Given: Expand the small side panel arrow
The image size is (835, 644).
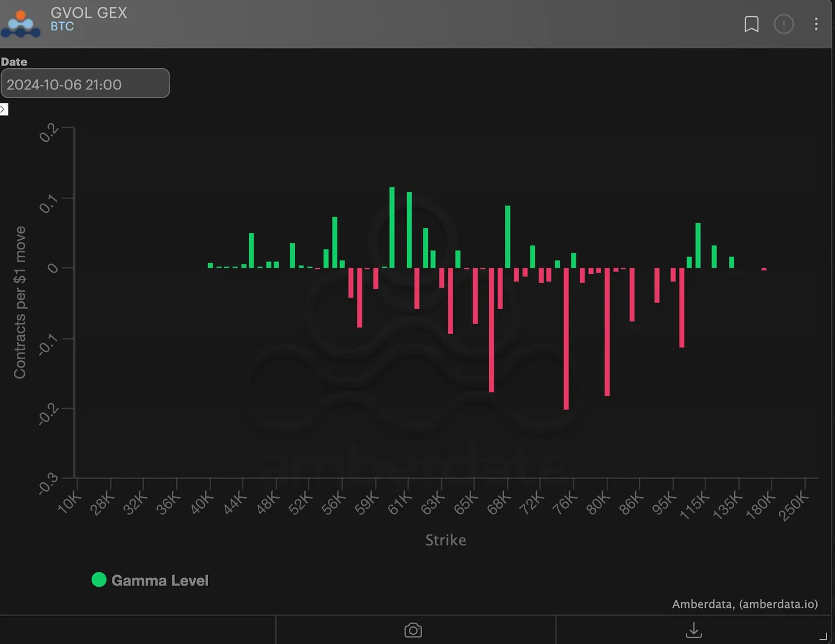Looking at the screenshot, I should [x=4, y=109].
